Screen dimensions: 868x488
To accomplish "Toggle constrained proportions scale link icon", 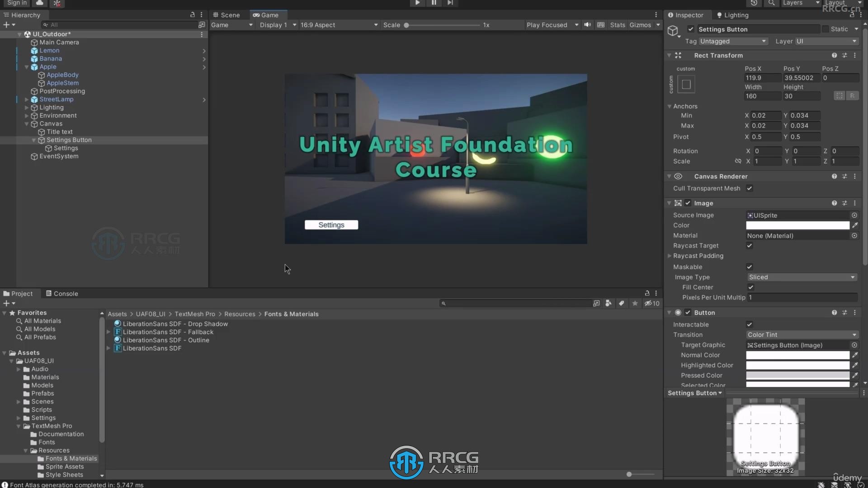I will (x=738, y=161).
